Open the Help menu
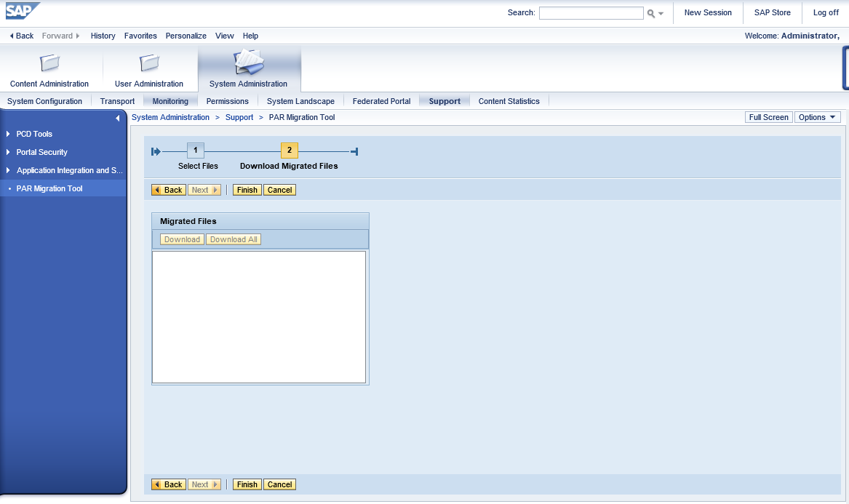This screenshot has width=849, height=504. [250, 36]
